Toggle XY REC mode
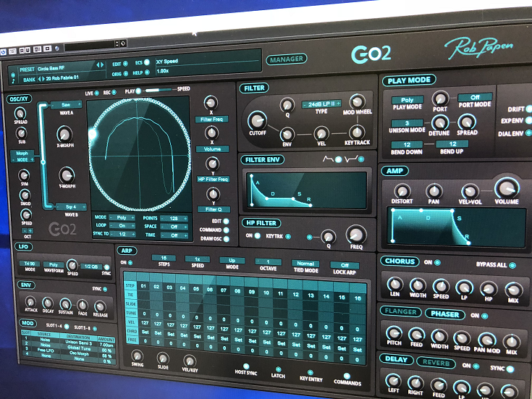This screenshot has height=399, width=532. (x=114, y=93)
